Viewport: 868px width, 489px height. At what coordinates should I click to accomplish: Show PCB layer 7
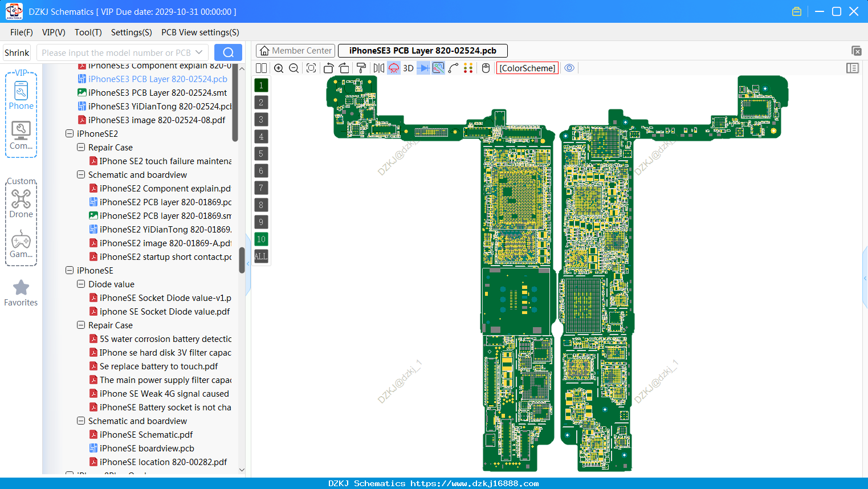(x=261, y=188)
